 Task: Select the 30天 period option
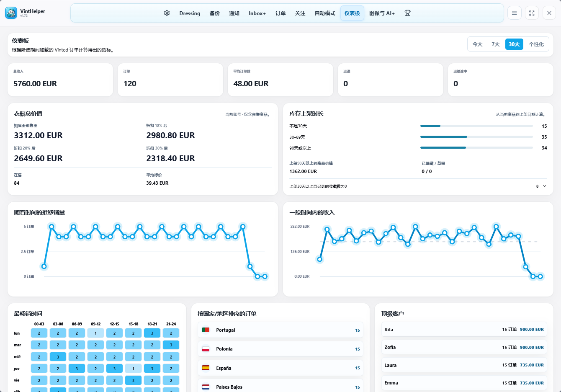514,44
